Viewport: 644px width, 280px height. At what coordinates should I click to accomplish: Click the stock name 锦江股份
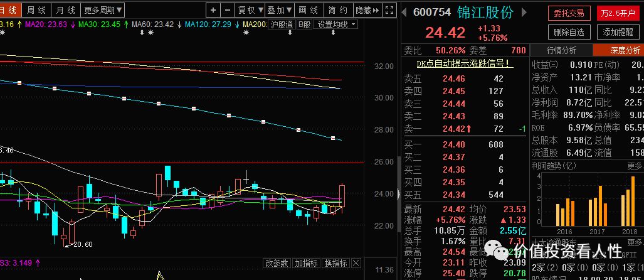coord(485,13)
